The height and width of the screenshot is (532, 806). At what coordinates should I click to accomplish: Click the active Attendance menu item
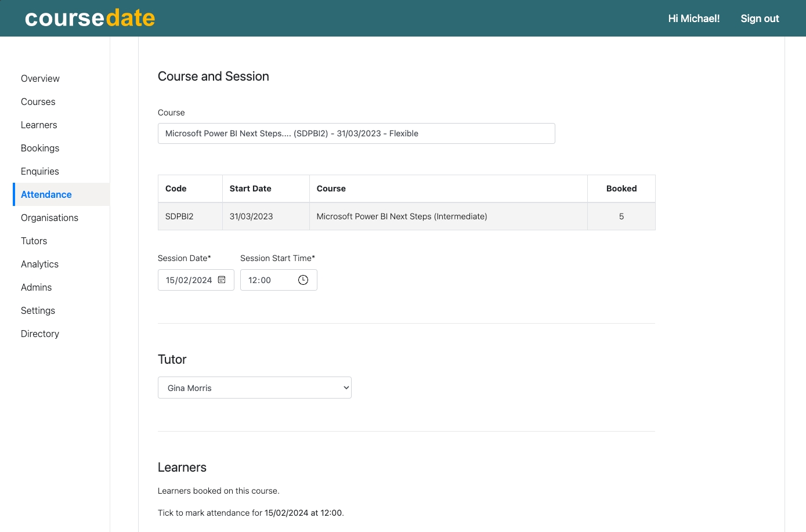pos(46,194)
